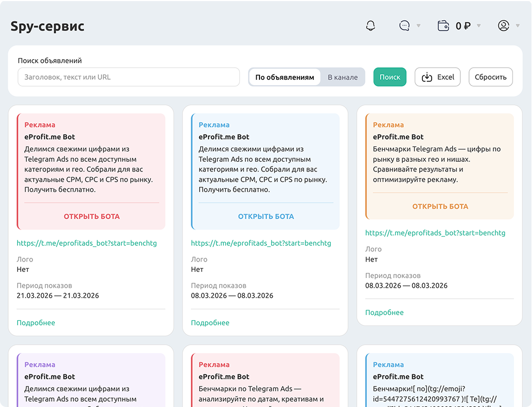Expand the chat messages dropdown arrow
Viewport: 532px width, 407px height.
click(419, 26)
